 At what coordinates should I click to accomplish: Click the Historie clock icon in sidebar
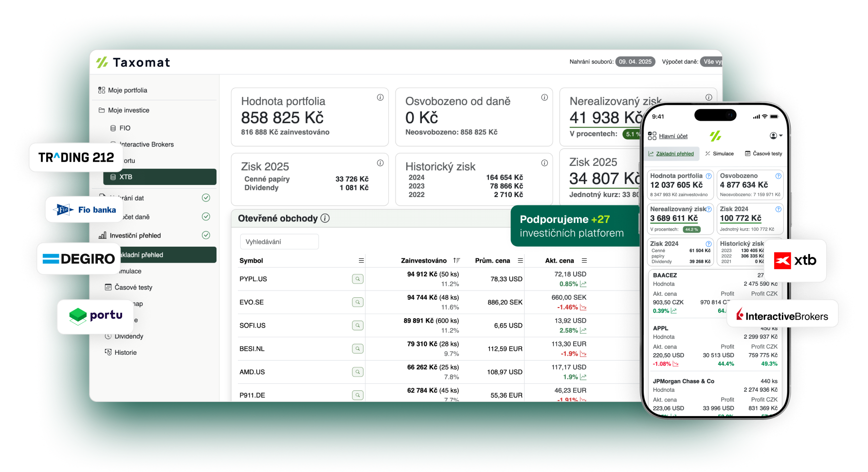pyautogui.click(x=108, y=352)
